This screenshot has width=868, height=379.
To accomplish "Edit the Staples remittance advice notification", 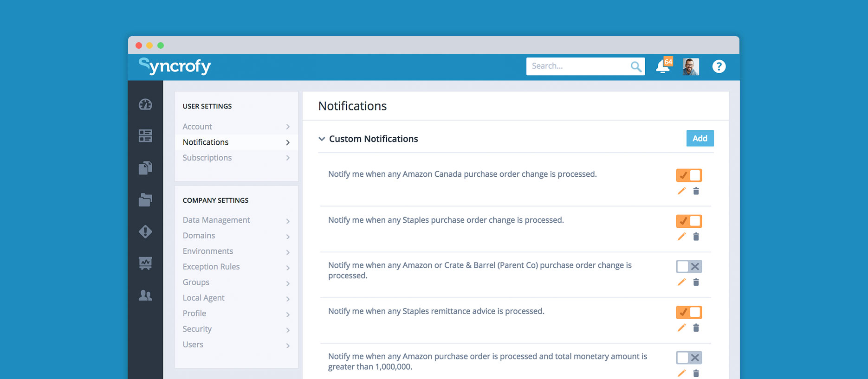I will click(681, 328).
